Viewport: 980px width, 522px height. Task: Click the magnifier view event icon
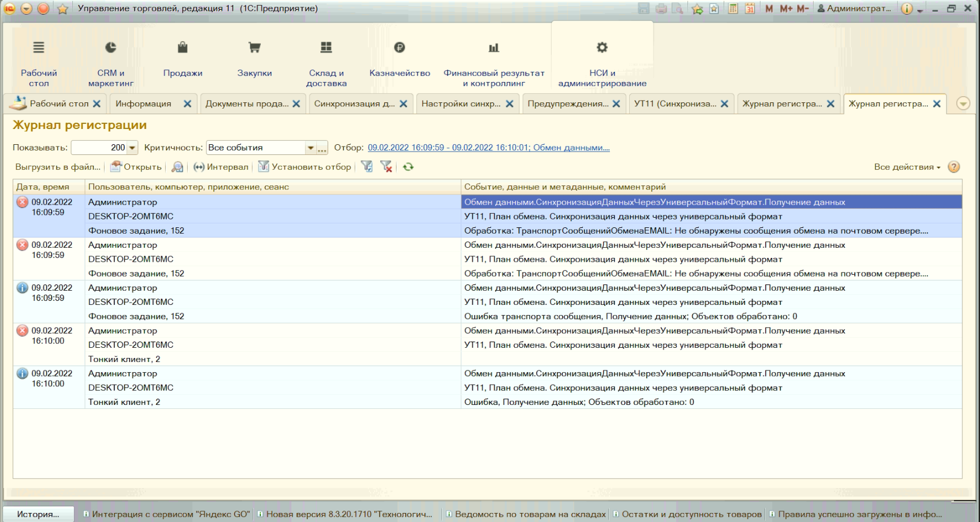point(178,167)
